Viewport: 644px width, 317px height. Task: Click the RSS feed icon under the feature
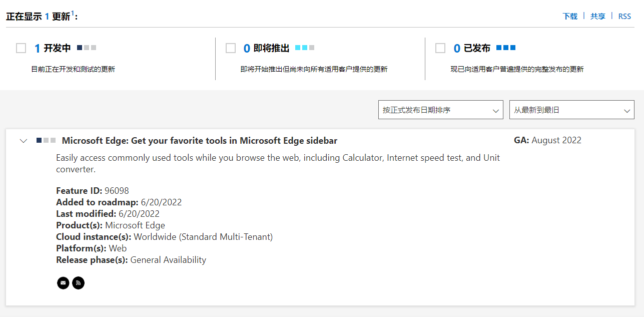coord(78,283)
